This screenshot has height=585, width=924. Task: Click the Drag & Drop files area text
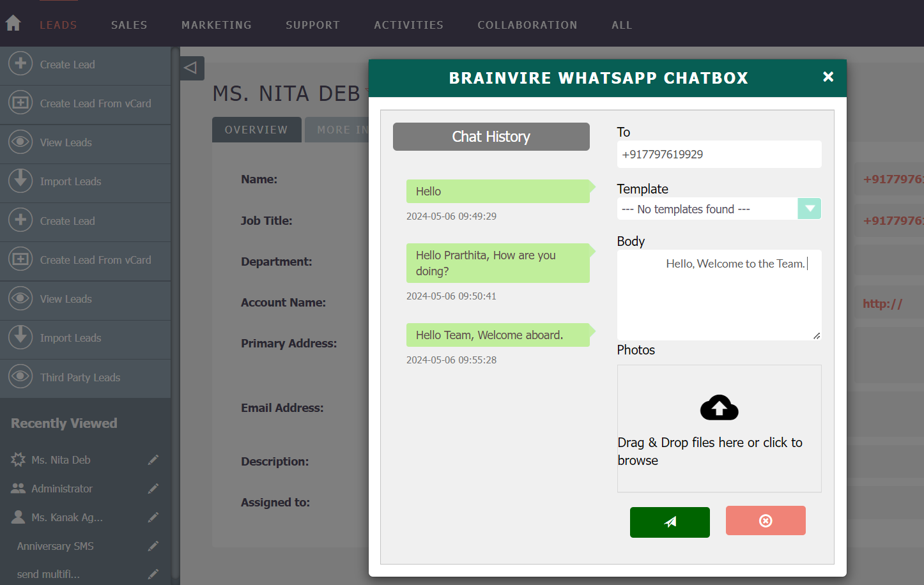tap(710, 452)
